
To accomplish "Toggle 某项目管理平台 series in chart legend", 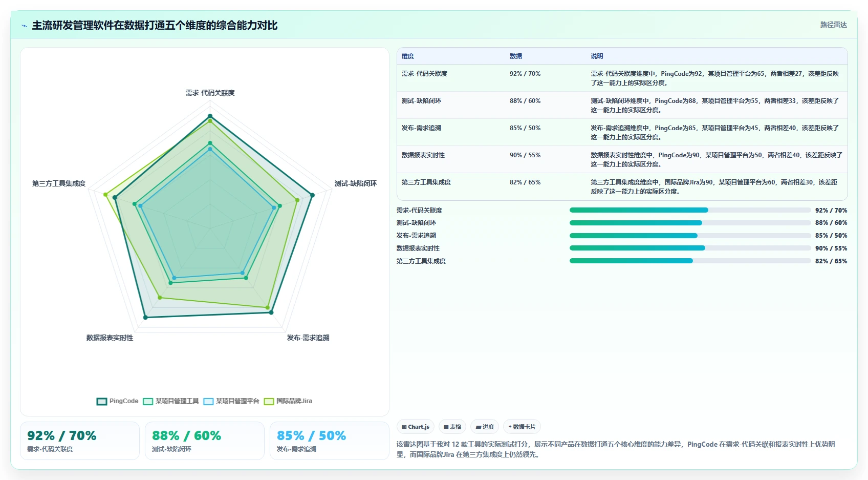I will tap(231, 401).
